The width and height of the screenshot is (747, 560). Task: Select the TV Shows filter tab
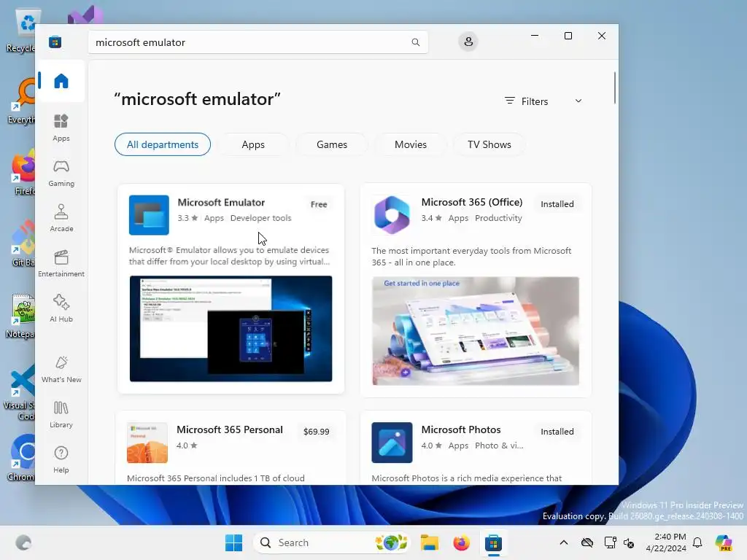pos(489,144)
